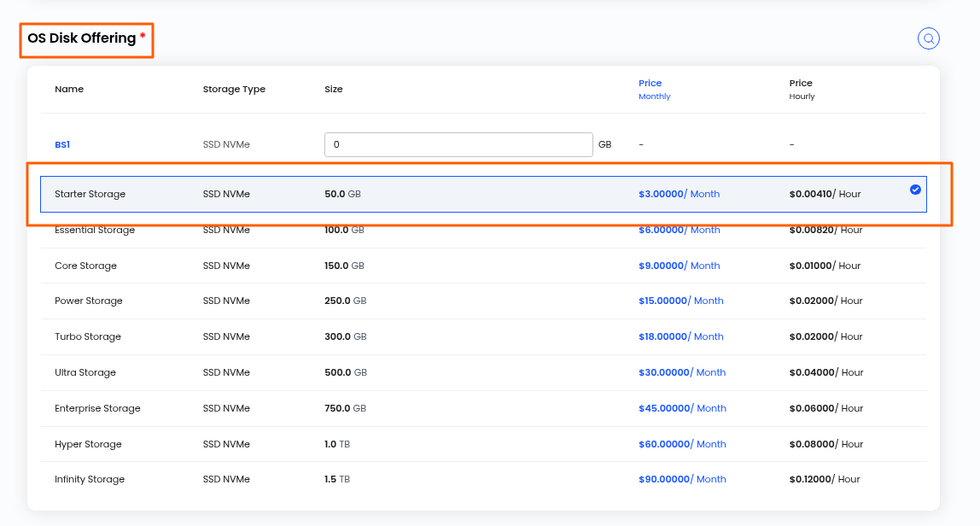The image size is (980, 526).
Task: Select the Power Storage 250 GB row
Action: coord(483,301)
